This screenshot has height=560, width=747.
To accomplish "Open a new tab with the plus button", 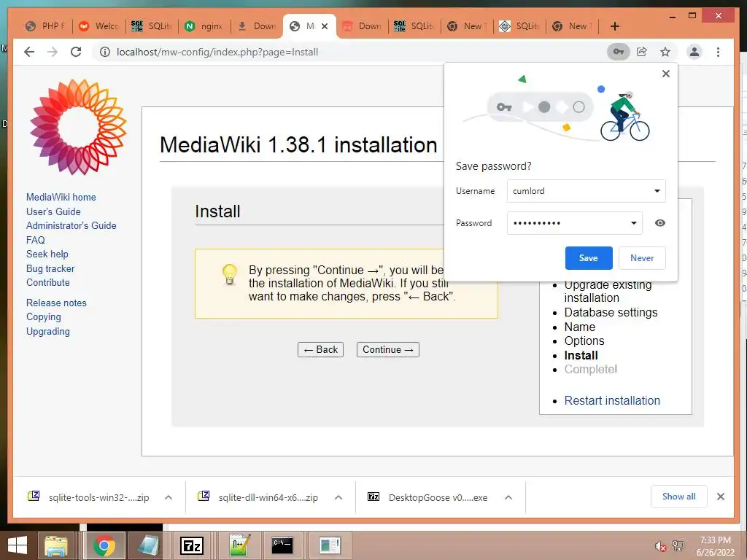I will click(614, 26).
